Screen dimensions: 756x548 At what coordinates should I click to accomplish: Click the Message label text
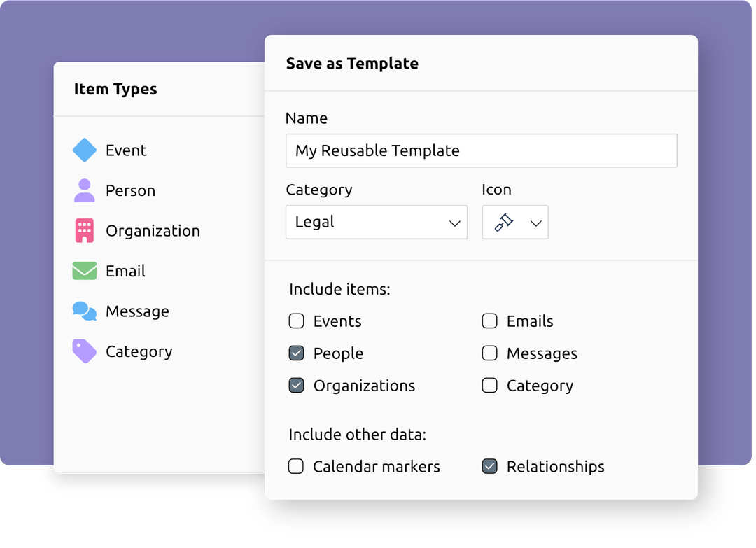(x=137, y=311)
